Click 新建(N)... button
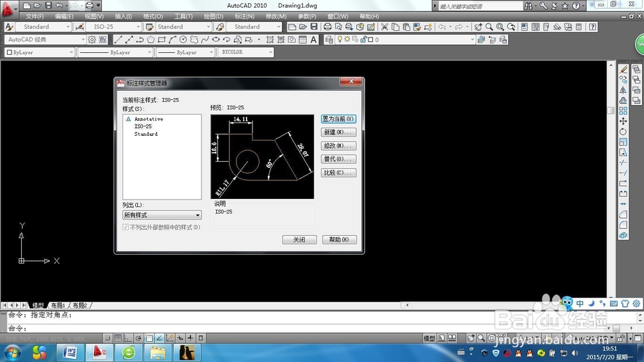Screen dimensions: 644x362 click(x=339, y=132)
